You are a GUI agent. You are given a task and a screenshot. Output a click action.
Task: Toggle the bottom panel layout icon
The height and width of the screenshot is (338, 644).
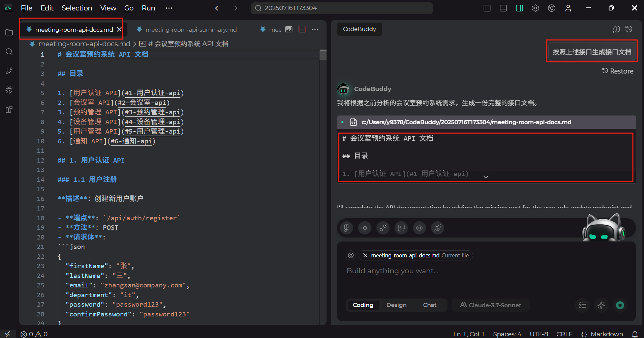503,8
